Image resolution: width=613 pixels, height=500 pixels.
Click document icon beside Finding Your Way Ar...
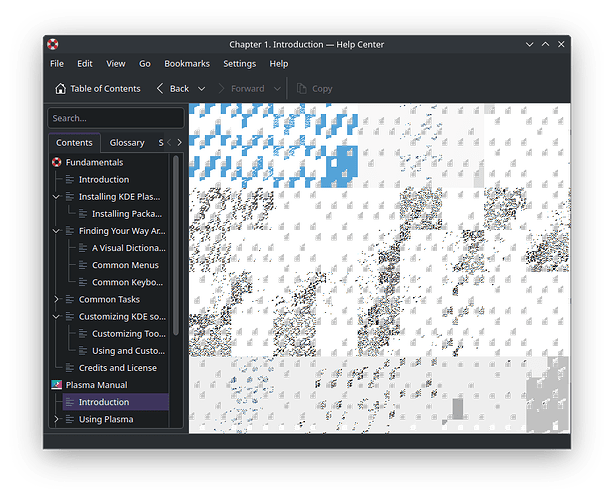click(x=70, y=231)
